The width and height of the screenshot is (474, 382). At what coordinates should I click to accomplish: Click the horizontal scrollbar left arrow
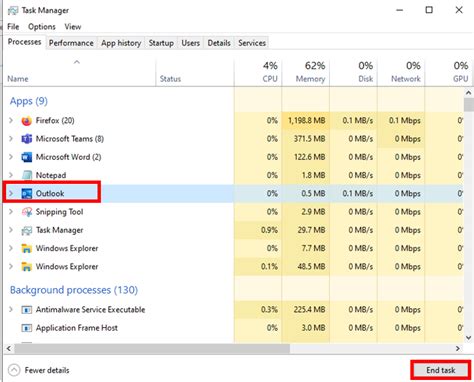(9, 348)
